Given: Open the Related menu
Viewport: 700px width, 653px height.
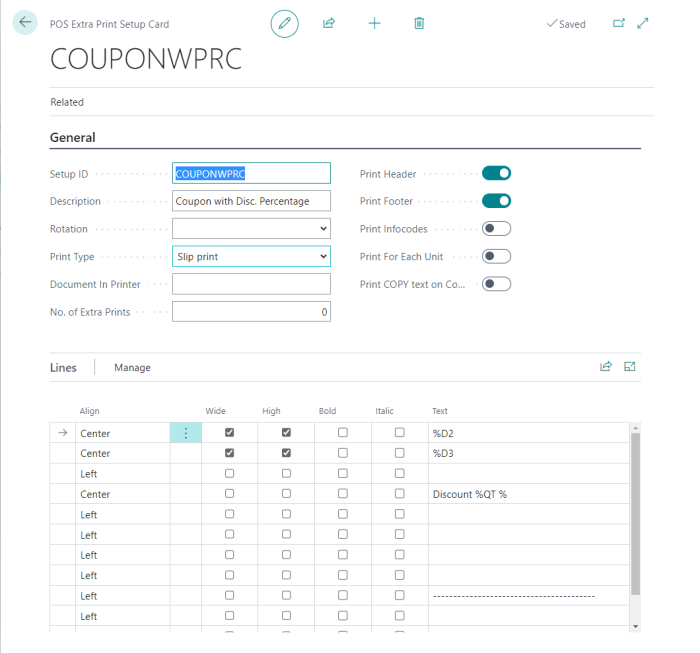Looking at the screenshot, I should pyautogui.click(x=67, y=102).
